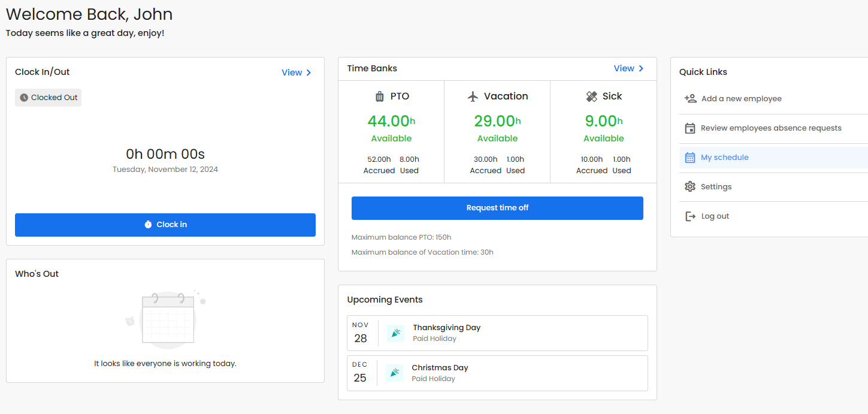868x414 pixels.
Task: Expand Clock In/Out using the View chevron
Action: 309,72
